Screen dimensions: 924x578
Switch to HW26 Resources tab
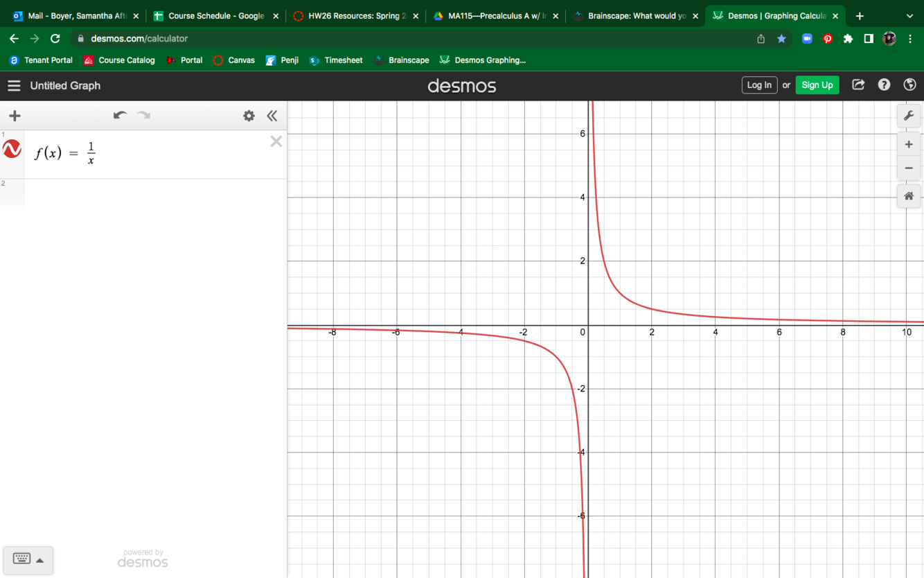[x=355, y=16]
